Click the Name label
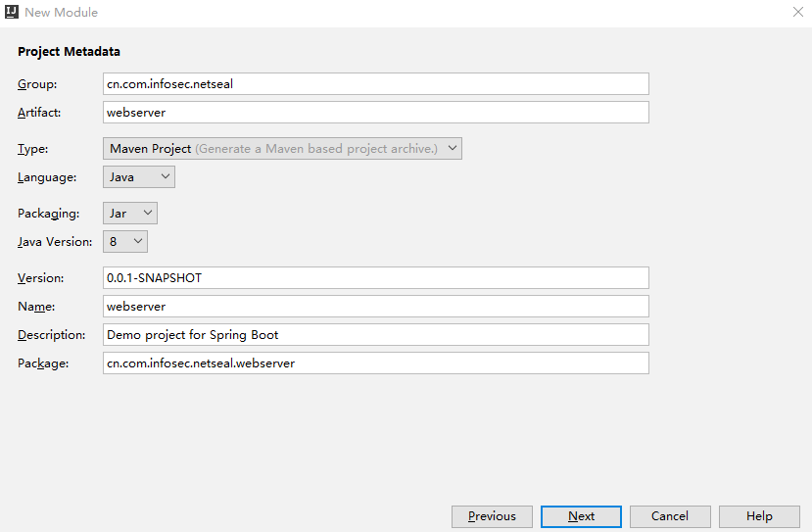This screenshot has height=532, width=812. coord(36,307)
